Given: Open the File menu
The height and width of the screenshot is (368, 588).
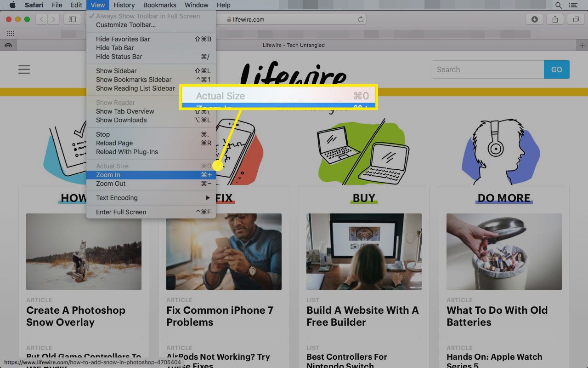Looking at the screenshot, I should pyautogui.click(x=57, y=5).
